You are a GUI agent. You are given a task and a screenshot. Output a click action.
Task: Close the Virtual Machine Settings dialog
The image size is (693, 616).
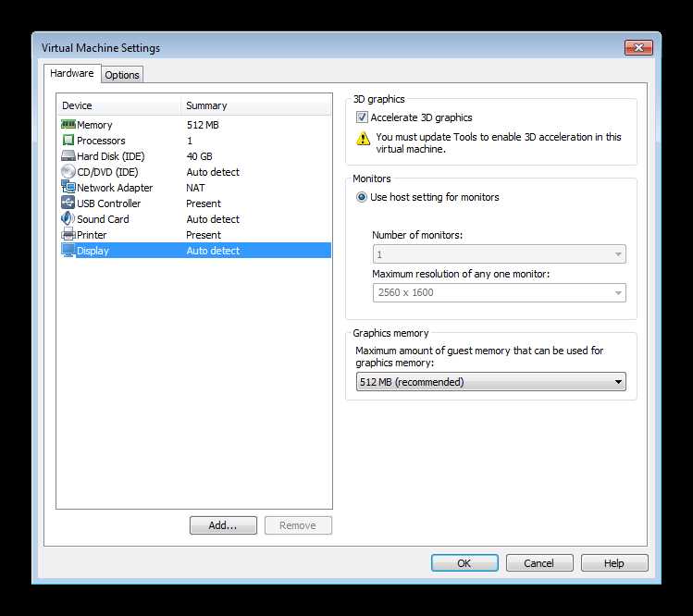click(638, 48)
